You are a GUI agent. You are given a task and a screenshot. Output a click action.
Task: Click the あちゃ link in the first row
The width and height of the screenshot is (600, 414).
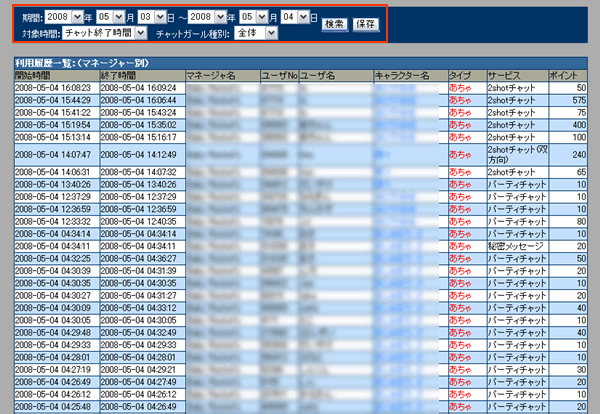[x=460, y=88]
